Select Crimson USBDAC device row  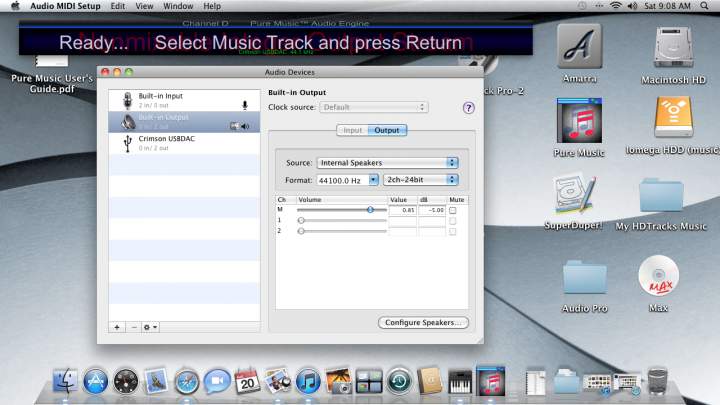(184, 143)
